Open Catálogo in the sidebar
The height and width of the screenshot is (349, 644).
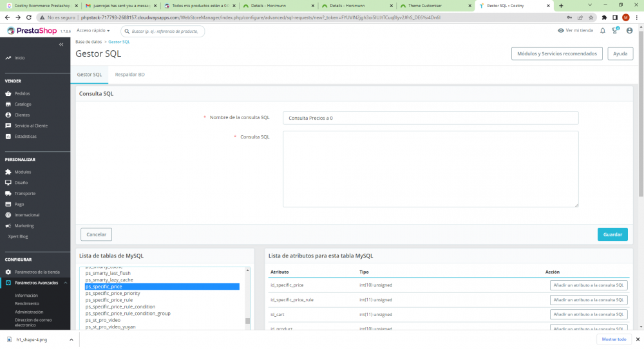[23, 104]
